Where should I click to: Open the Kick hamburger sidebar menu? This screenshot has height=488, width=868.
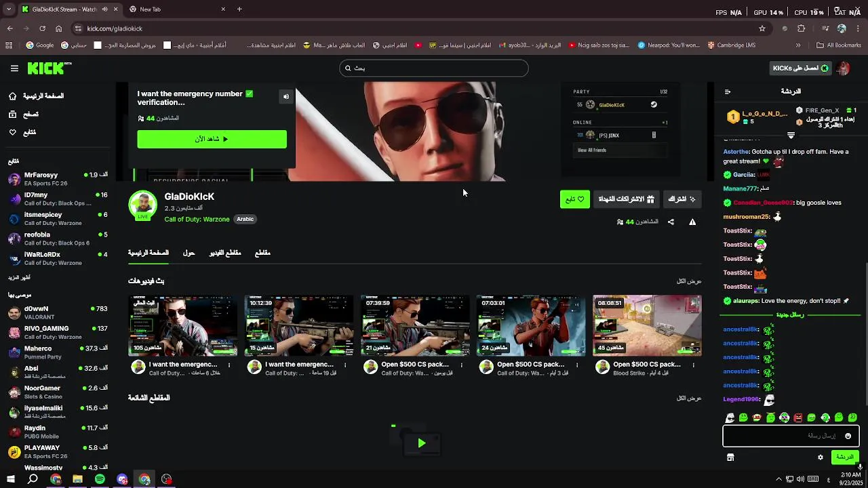point(14,68)
